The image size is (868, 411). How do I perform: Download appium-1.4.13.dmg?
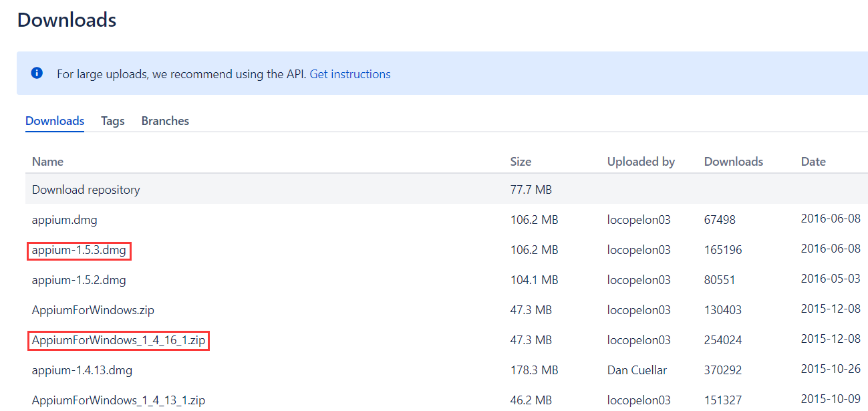point(82,370)
